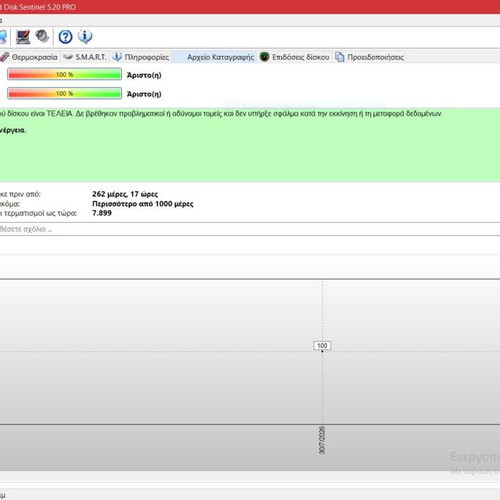Select the Πληροφορίες tab

tap(147, 57)
